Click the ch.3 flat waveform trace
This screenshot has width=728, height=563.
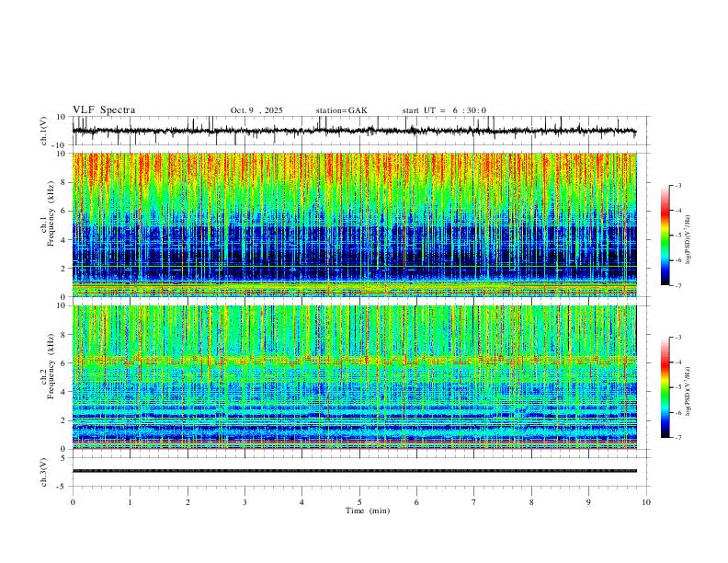coord(354,471)
